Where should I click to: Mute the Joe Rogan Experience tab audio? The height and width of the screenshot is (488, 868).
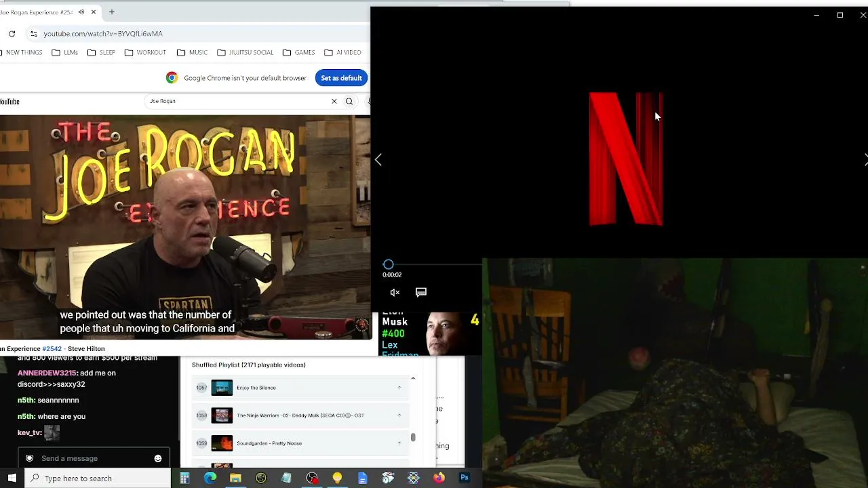81,12
